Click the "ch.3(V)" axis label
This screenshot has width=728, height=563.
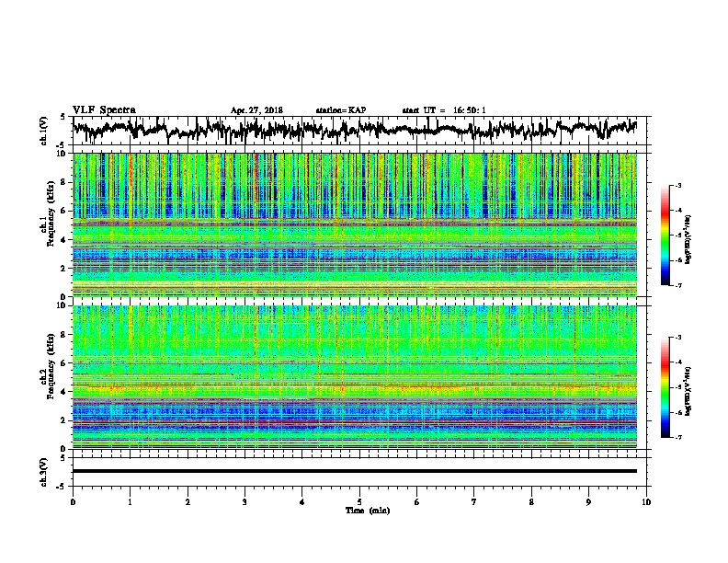[x=43, y=472]
